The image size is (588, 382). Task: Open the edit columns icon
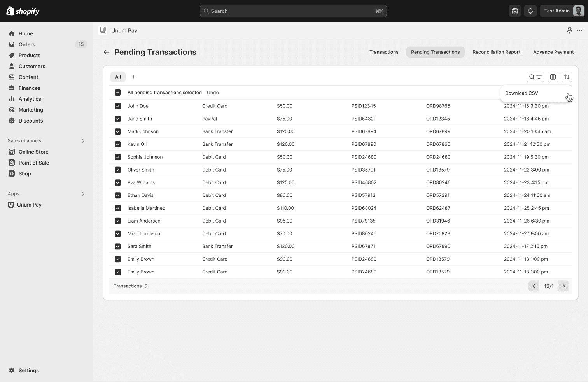coord(553,77)
